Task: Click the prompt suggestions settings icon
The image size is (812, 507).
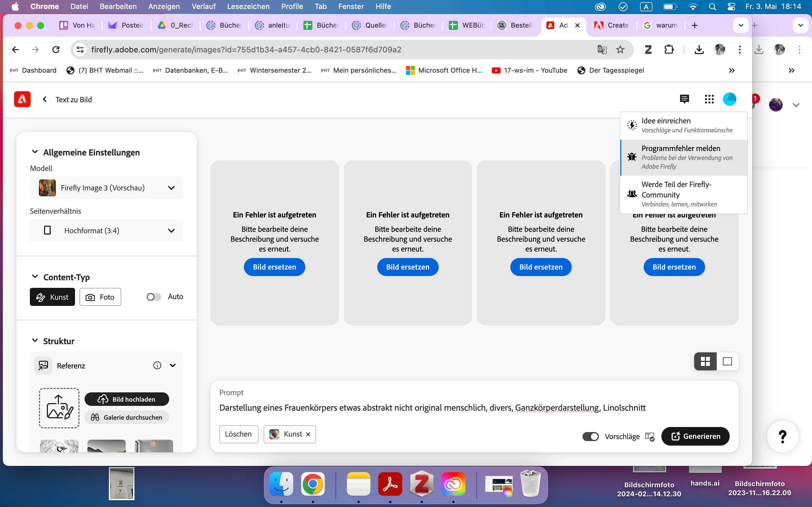Action: (x=650, y=437)
